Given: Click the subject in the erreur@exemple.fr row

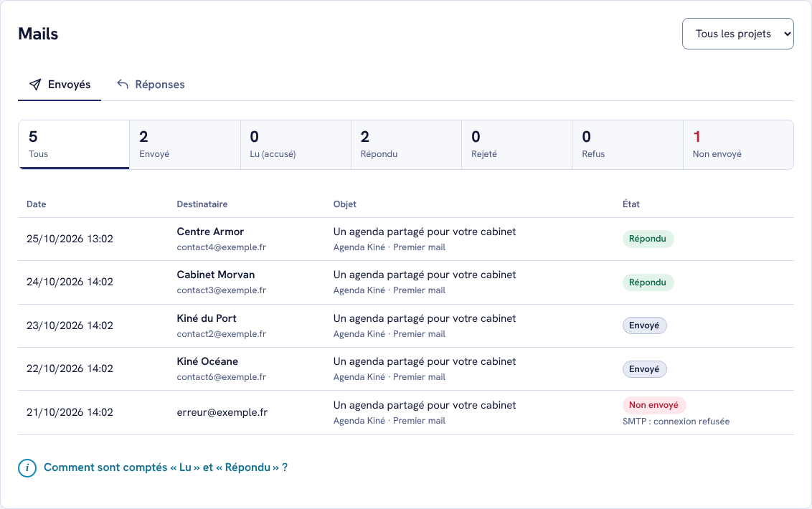Looking at the screenshot, I should [425, 405].
